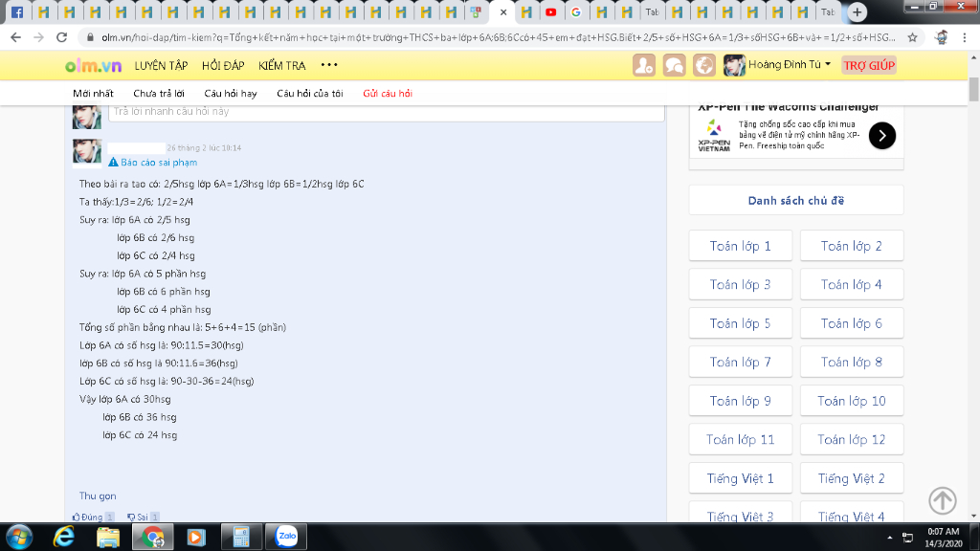Reload the current page
Viewport: 980px width, 551px height.
click(61, 37)
